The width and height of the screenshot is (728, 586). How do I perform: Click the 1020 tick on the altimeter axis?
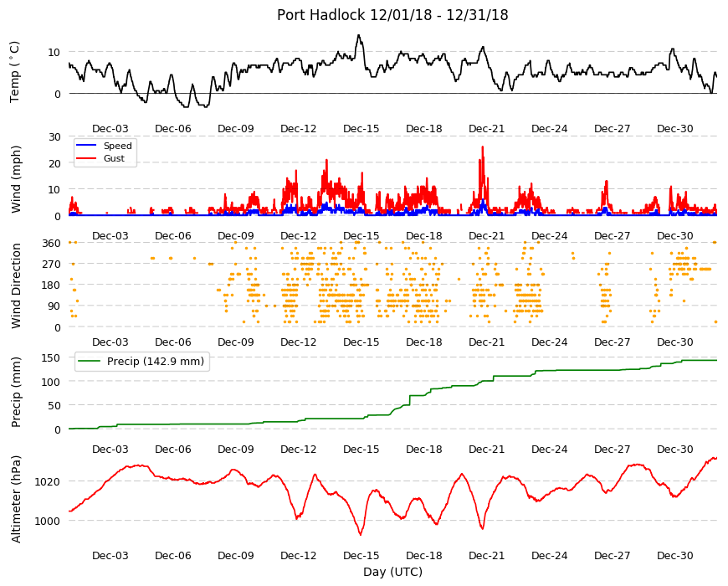click(48, 481)
